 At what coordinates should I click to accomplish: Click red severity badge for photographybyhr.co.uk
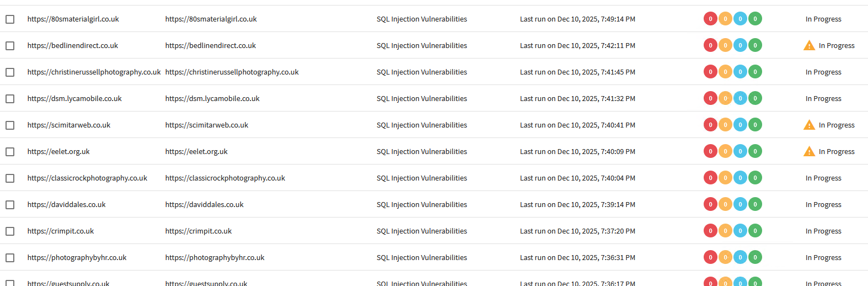710,257
